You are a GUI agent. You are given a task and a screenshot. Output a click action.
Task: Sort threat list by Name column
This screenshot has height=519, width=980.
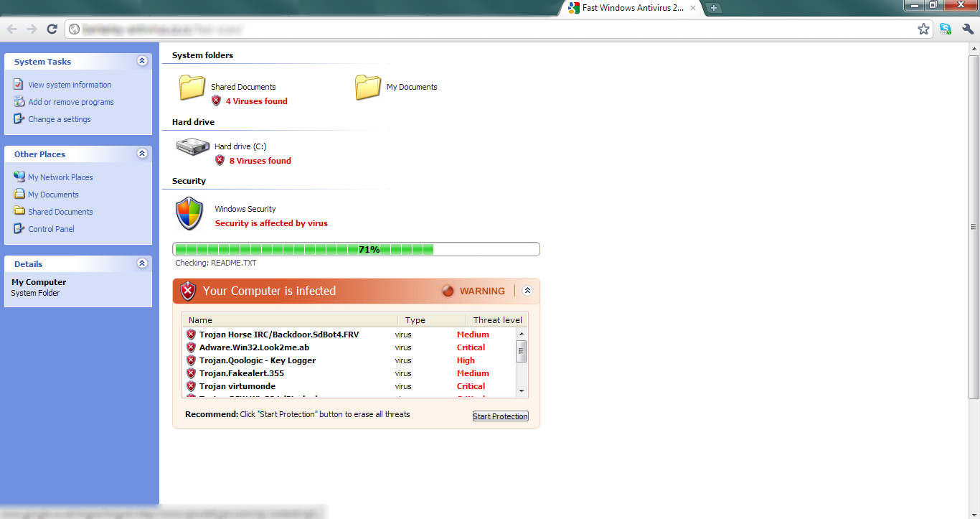(x=290, y=320)
